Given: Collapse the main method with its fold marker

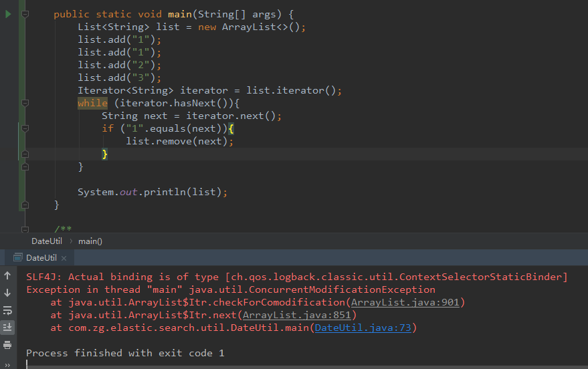Looking at the screenshot, I should [x=25, y=14].
